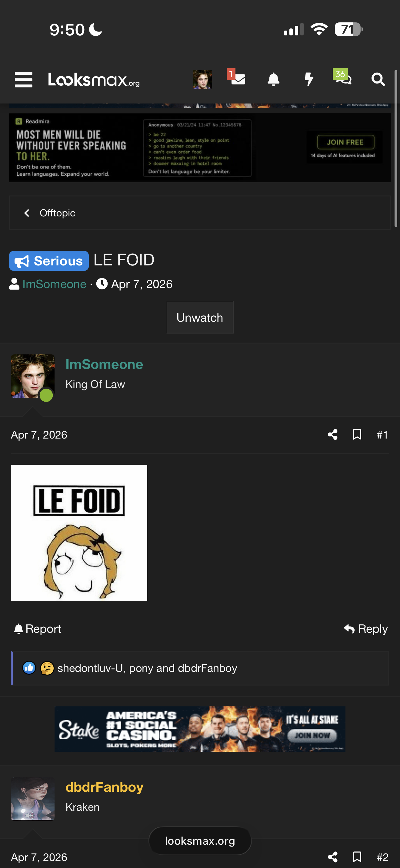The height and width of the screenshot is (868, 400).
Task: Open the hamburger navigation menu
Action: (24, 80)
